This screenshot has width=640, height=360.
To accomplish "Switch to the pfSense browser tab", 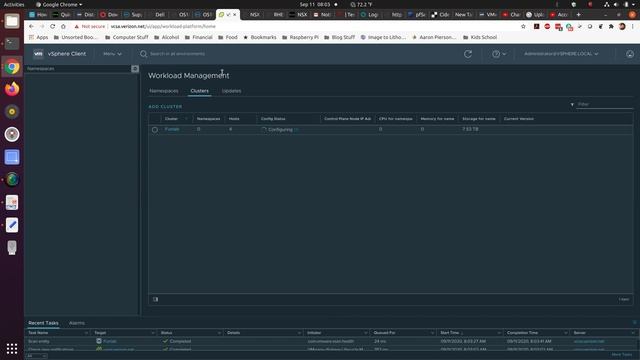I will coord(417,14).
